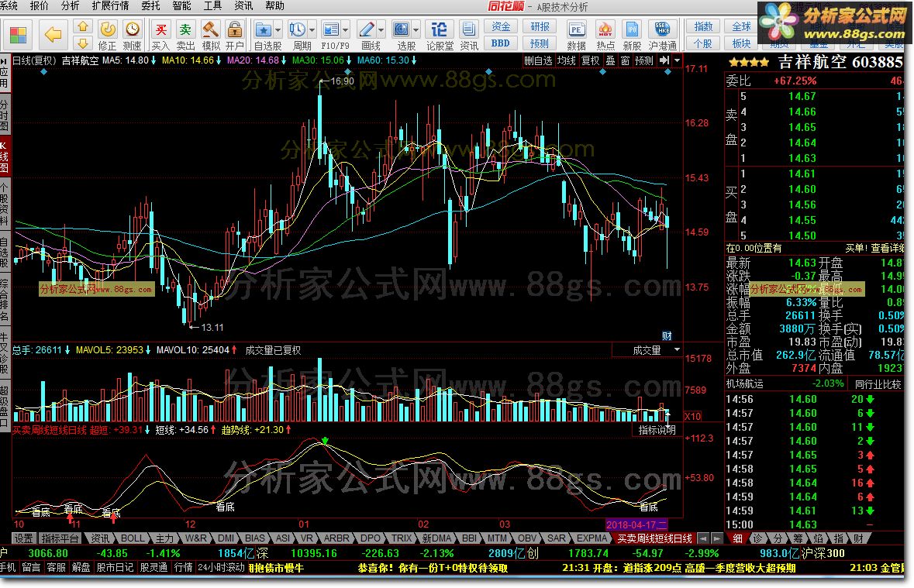
Task: Click the 财 marker on the K-line chart
Action: click(667, 335)
